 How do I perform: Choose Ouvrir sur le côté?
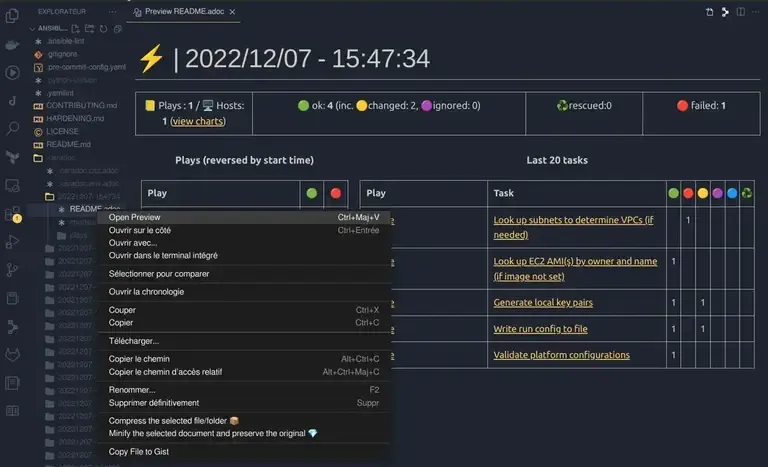click(x=244, y=230)
